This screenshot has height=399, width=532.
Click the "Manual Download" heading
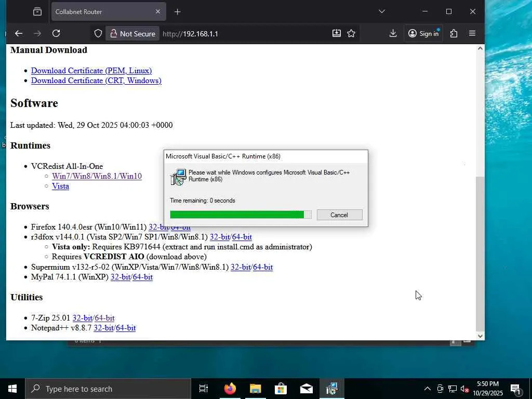(49, 50)
